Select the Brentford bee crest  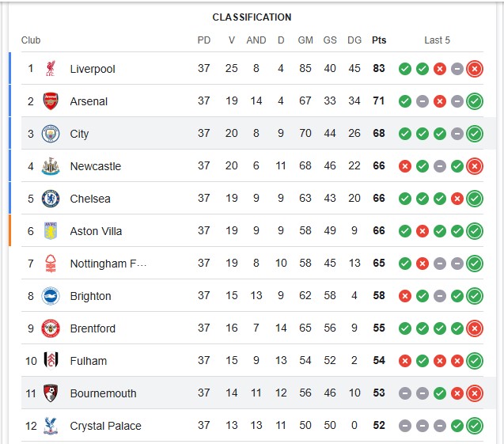(x=51, y=328)
